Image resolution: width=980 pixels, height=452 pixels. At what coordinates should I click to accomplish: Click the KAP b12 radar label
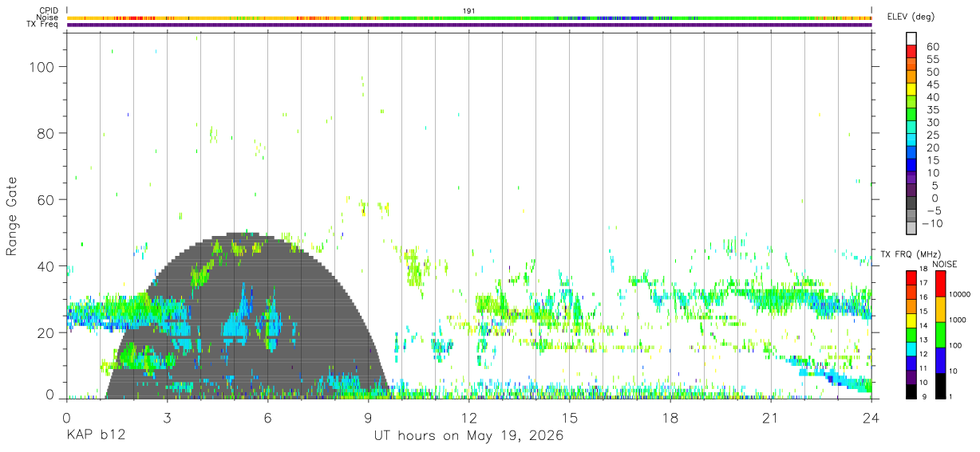[x=95, y=435]
